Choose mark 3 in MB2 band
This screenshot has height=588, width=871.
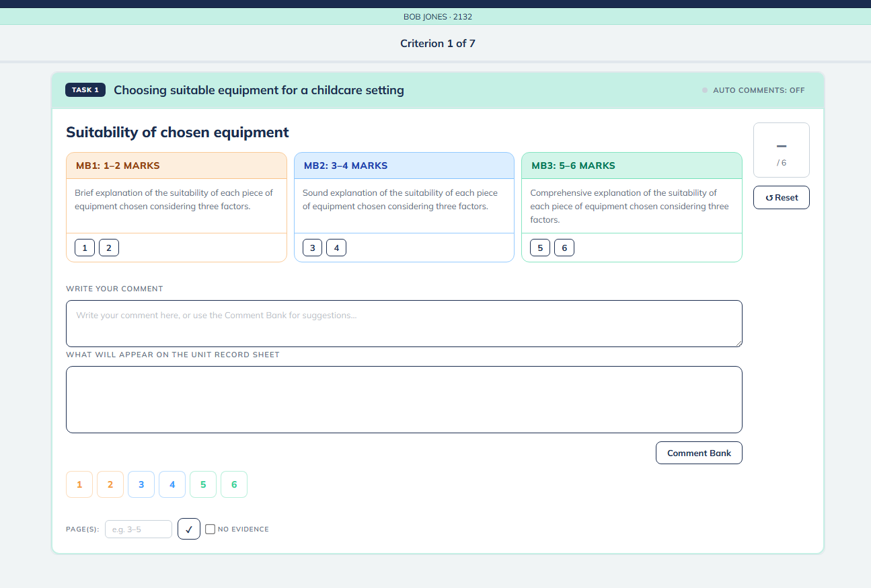click(312, 248)
